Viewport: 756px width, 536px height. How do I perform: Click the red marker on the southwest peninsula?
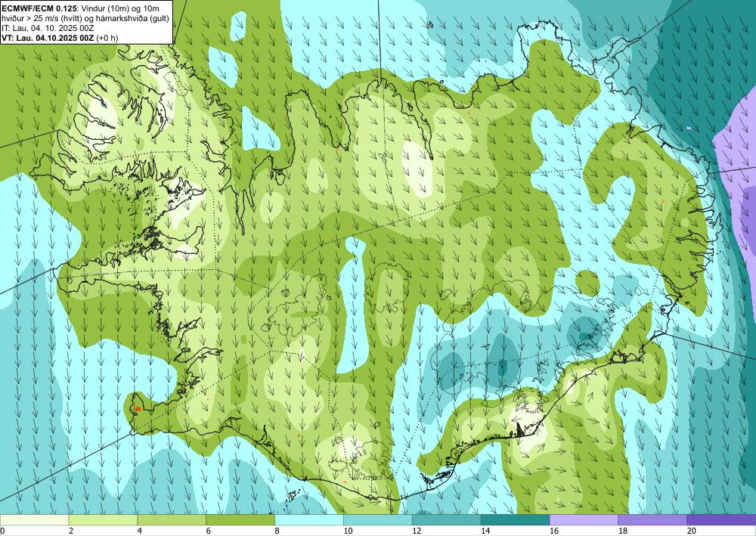[138, 409]
